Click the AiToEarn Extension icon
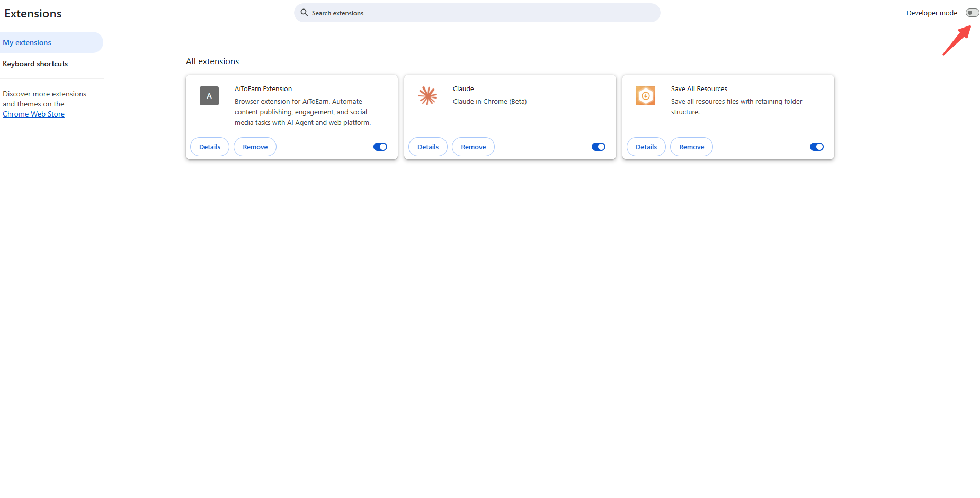This screenshot has height=498, width=980. [x=209, y=96]
